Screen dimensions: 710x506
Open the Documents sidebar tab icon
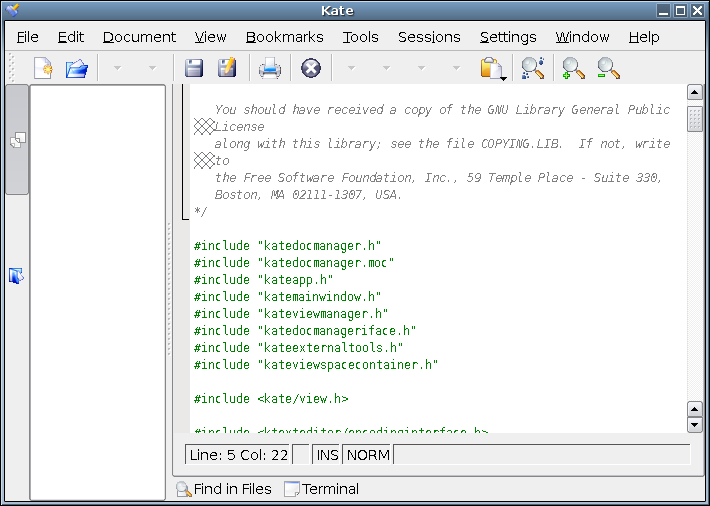(x=17, y=140)
